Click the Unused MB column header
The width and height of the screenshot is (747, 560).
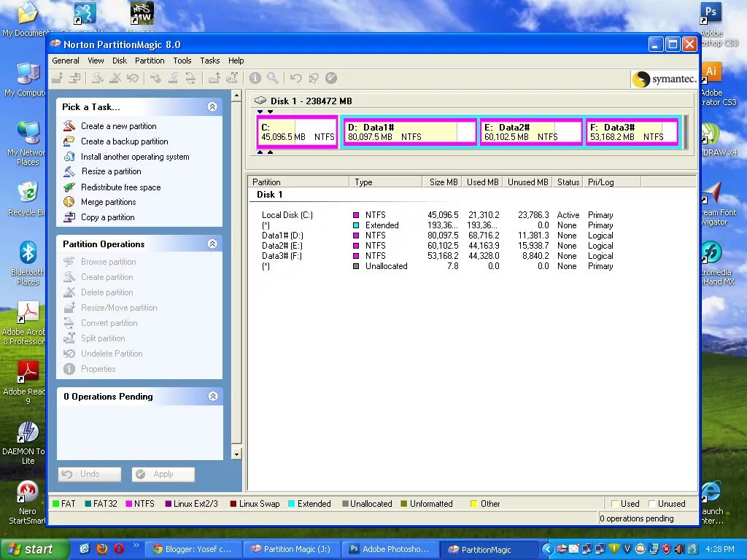[527, 182]
